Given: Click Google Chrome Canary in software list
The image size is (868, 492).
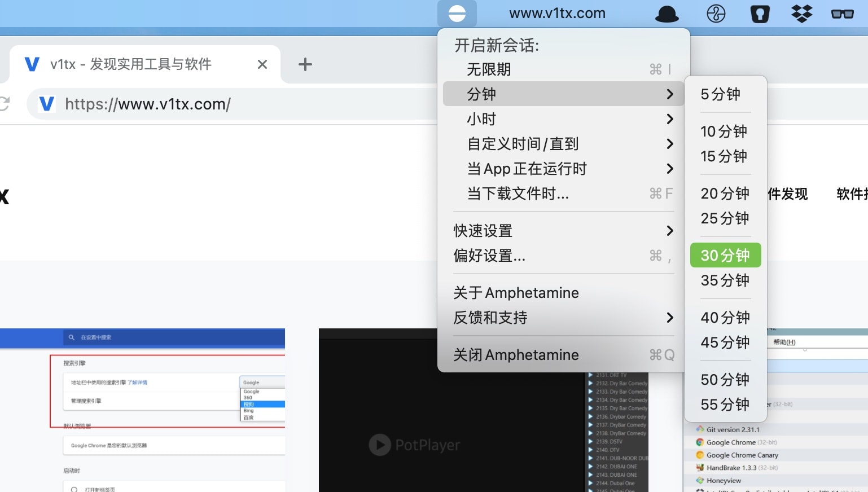Looking at the screenshot, I should (x=742, y=455).
